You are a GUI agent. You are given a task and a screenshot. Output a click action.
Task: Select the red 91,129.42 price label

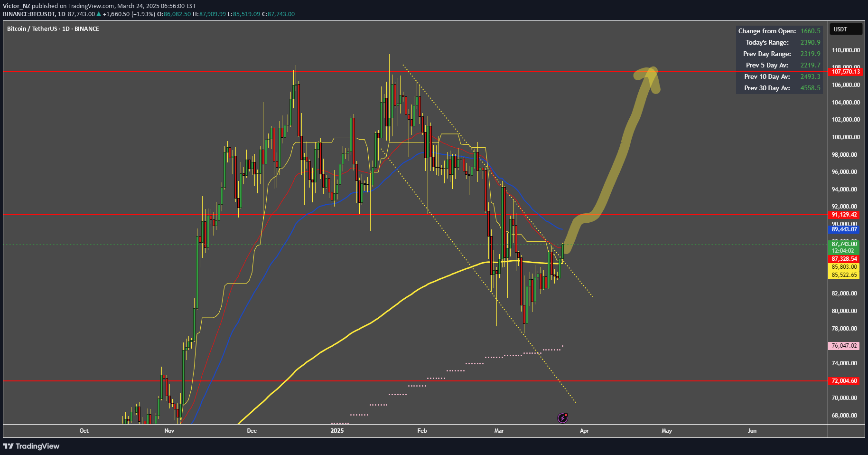844,215
